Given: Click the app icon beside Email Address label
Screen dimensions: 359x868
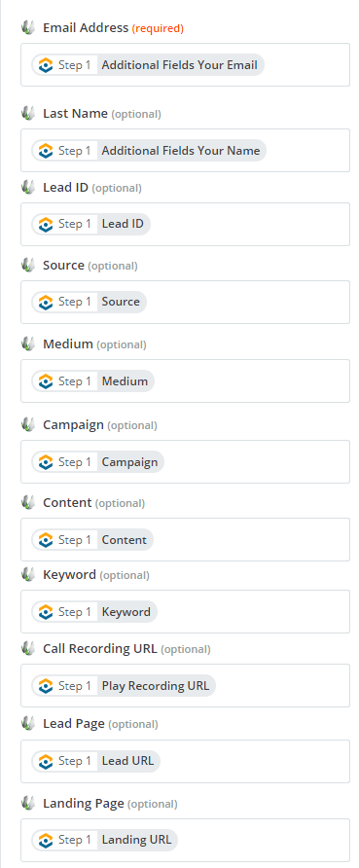Looking at the screenshot, I should pyautogui.click(x=27, y=27).
